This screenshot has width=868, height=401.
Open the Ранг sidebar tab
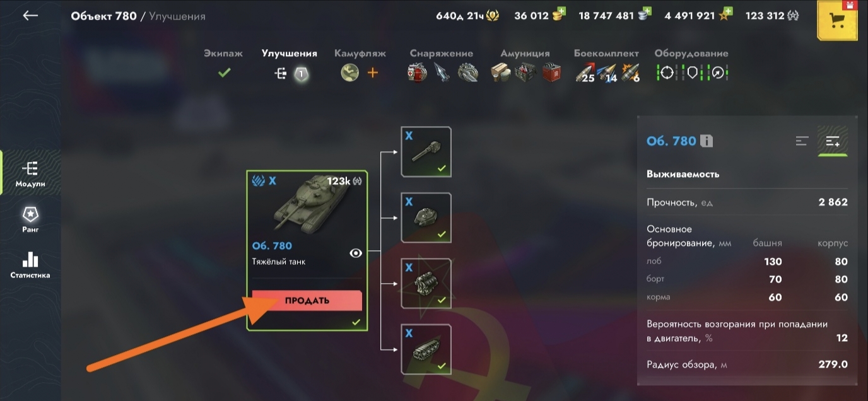(30, 219)
